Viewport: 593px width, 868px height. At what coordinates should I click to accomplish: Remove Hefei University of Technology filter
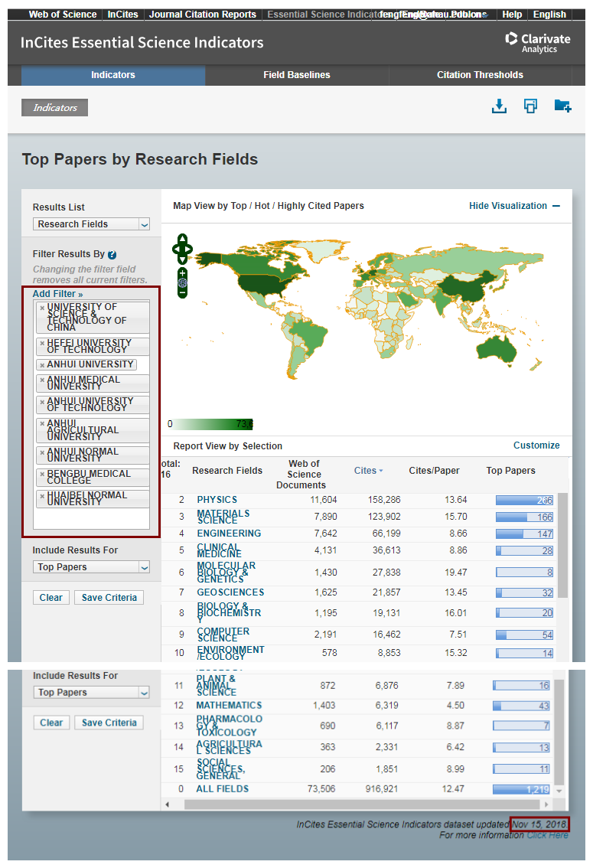(42, 344)
